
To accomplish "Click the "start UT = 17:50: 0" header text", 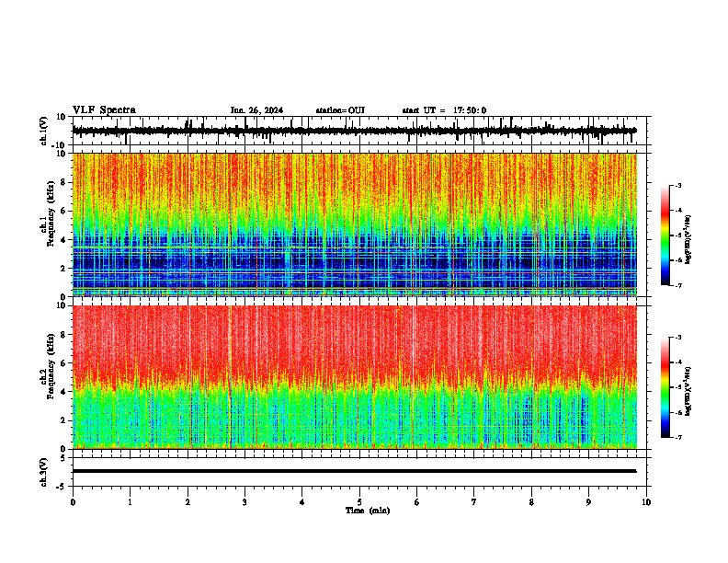I will pos(444,110).
